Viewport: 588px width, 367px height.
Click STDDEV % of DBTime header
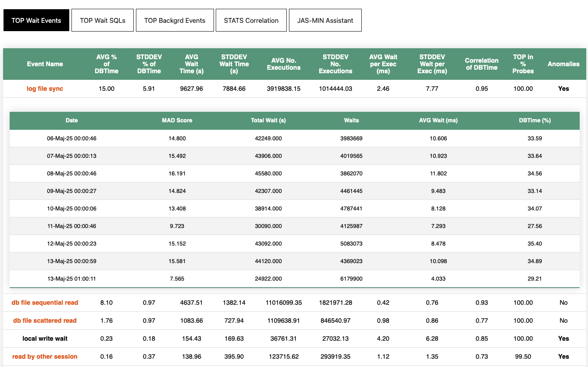point(149,64)
